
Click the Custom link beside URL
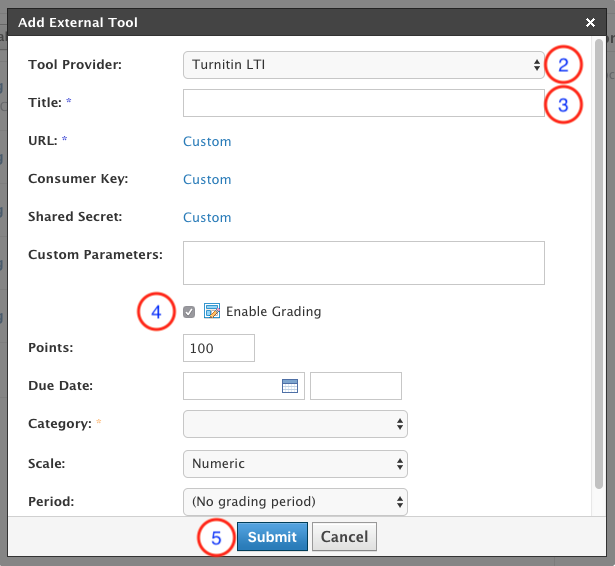click(x=207, y=142)
